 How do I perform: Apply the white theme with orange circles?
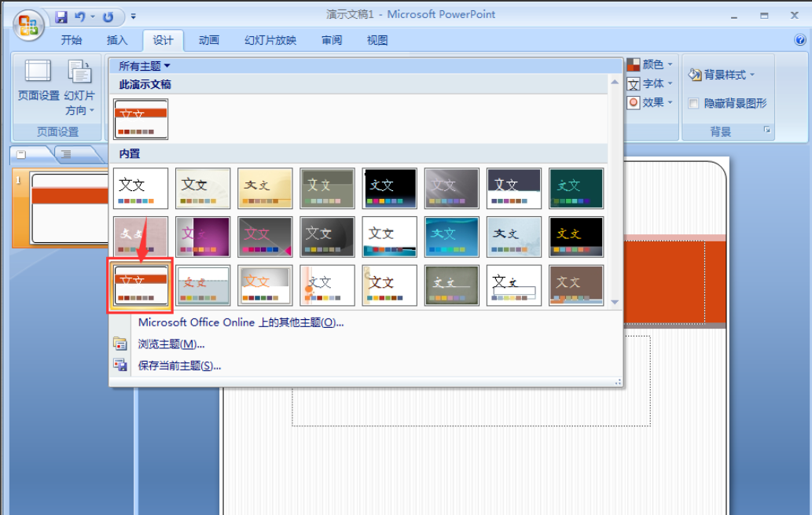click(327, 285)
